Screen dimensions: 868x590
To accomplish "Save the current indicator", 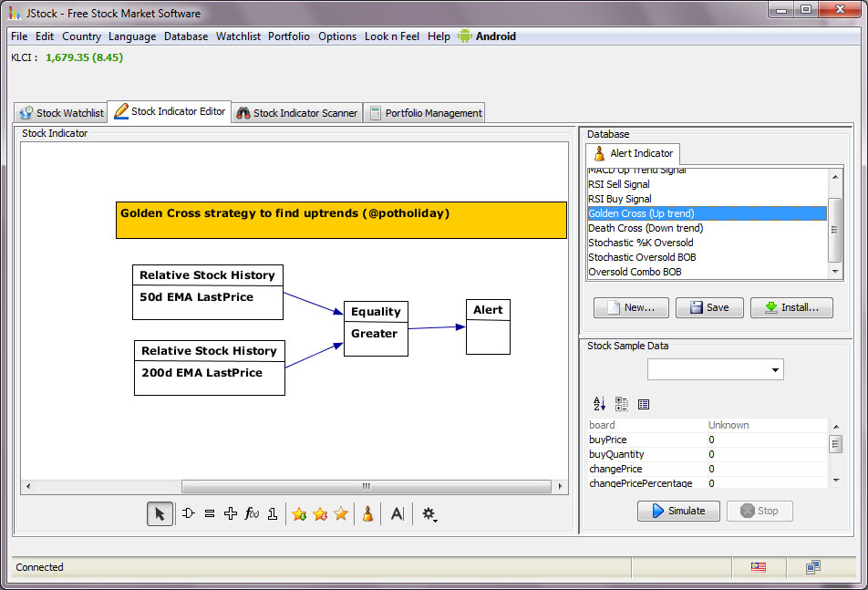I will 709,307.
